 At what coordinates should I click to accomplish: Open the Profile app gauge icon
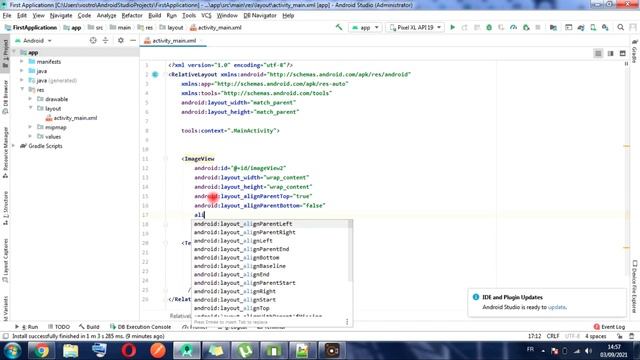[513, 27]
